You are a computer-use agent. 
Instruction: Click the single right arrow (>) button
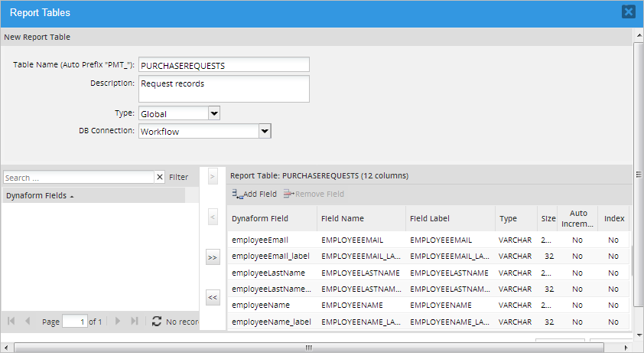pos(213,177)
